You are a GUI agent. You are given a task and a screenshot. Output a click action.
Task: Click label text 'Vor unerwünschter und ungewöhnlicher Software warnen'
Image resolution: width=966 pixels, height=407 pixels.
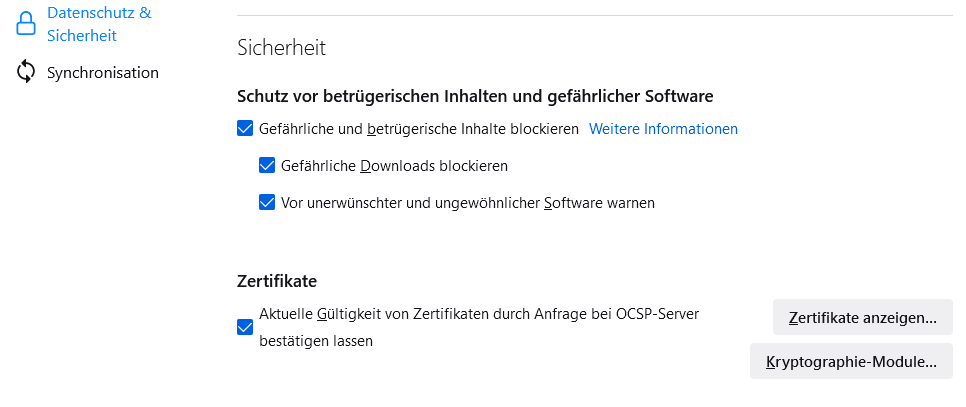coord(468,202)
